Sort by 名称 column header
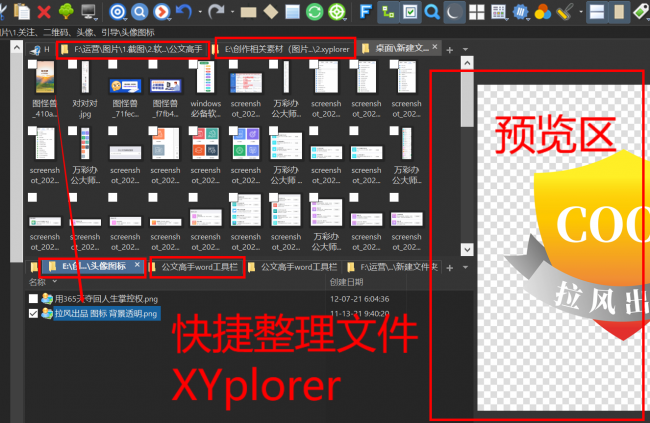This screenshot has height=423, width=650. (x=37, y=282)
